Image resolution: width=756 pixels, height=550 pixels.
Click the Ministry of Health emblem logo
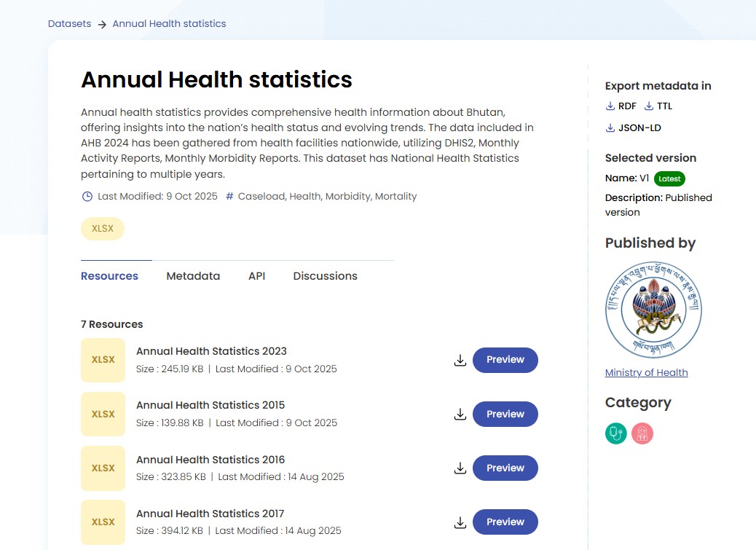(653, 310)
